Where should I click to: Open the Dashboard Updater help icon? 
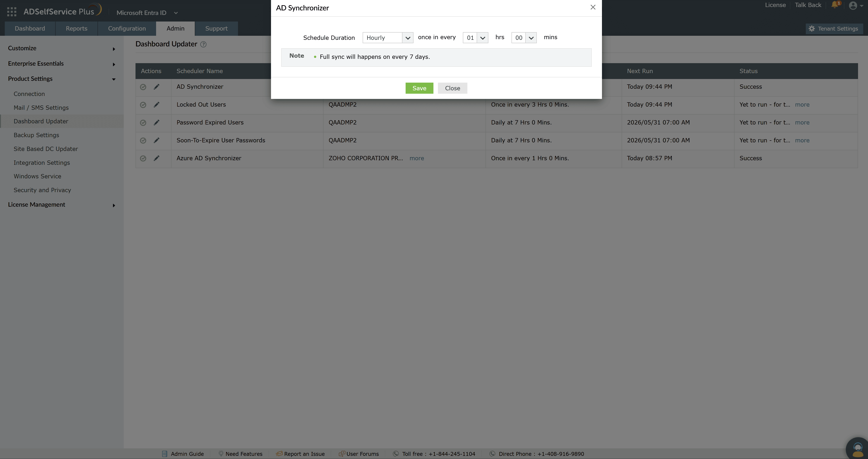(204, 44)
